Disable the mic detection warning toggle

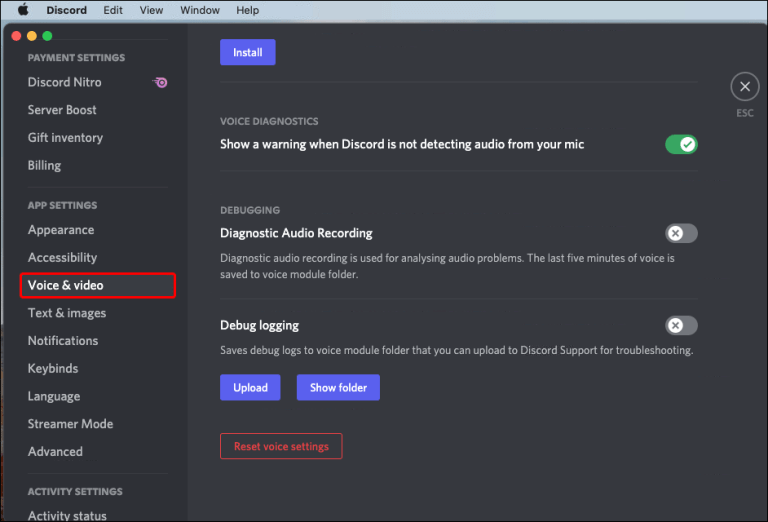(681, 145)
